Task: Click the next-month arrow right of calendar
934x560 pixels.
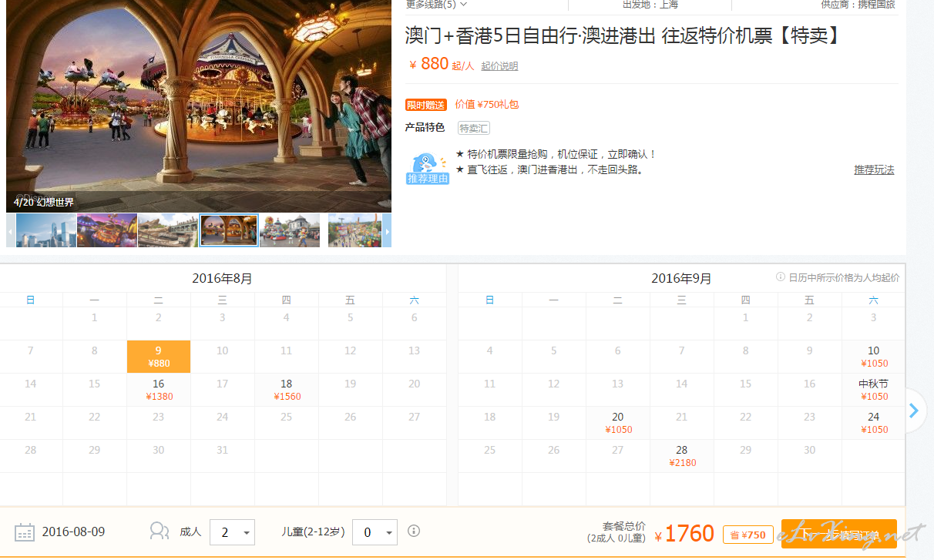Action: [x=914, y=411]
